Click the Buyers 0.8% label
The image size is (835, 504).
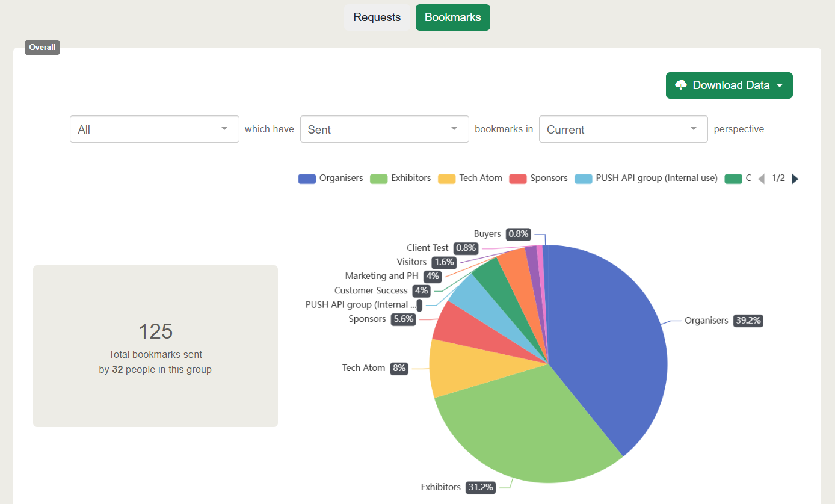pos(502,234)
